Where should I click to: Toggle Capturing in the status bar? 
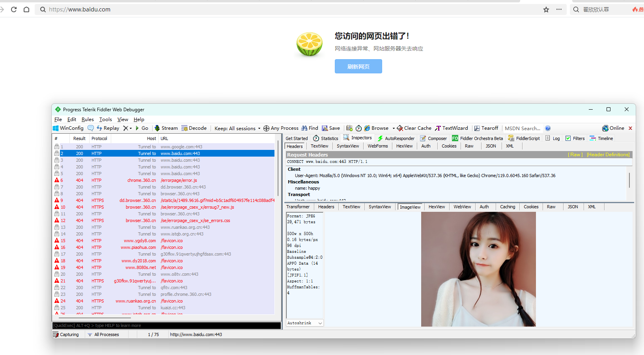point(66,334)
